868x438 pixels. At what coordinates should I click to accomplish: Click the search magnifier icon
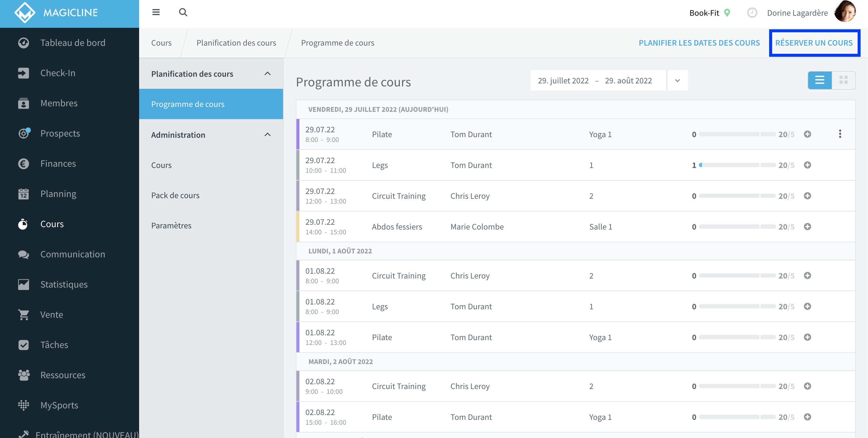pos(183,12)
